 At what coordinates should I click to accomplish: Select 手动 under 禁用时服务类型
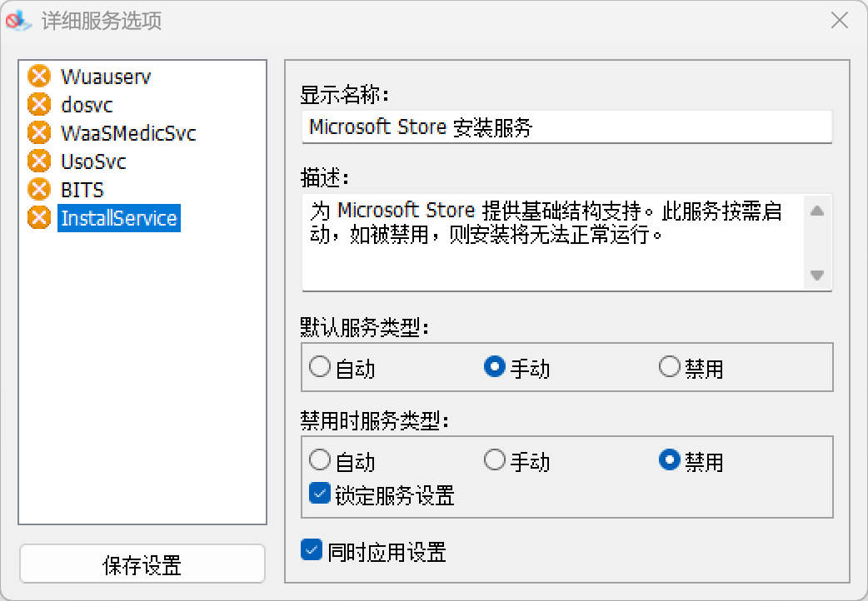(x=494, y=459)
